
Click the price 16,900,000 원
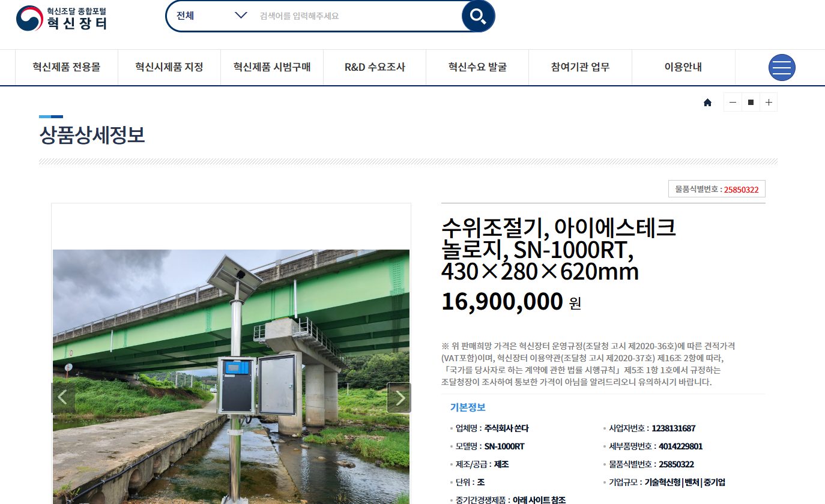(x=511, y=301)
